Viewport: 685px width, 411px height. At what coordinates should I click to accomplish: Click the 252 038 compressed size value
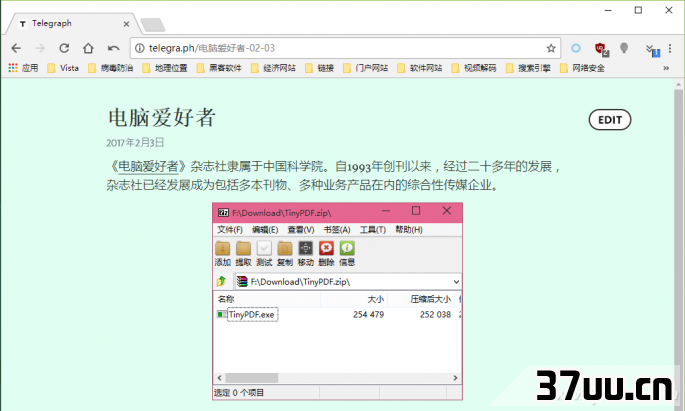[435, 314]
